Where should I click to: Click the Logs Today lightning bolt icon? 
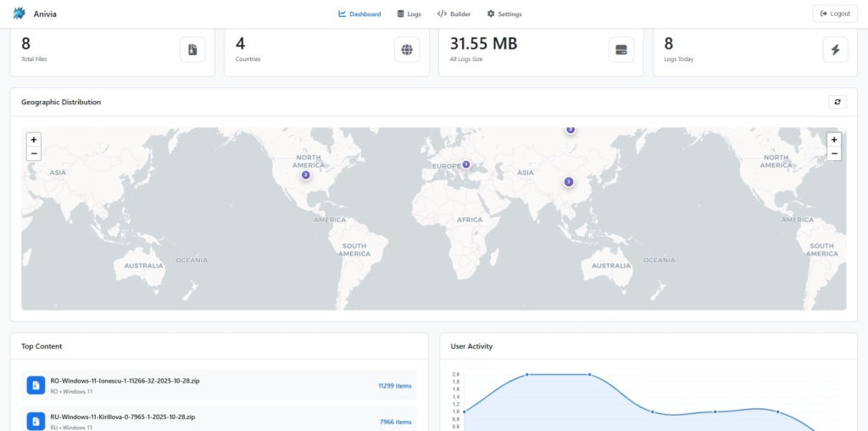835,50
